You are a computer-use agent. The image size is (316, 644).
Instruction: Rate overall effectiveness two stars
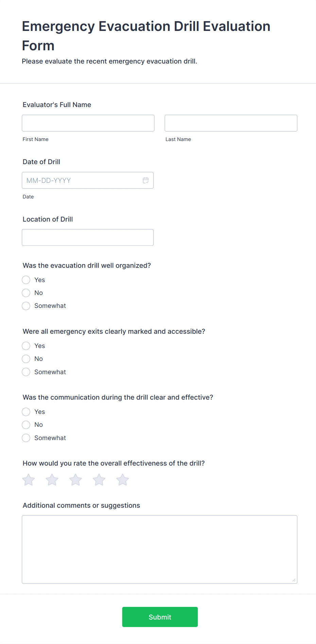click(52, 480)
